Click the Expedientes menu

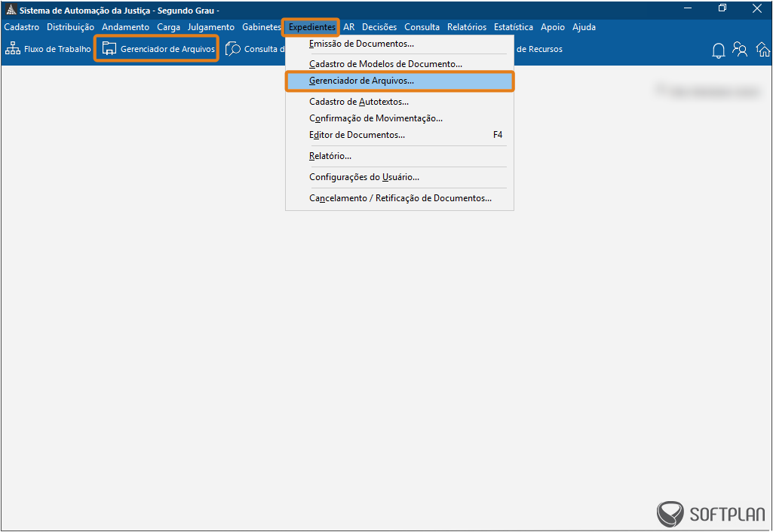click(312, 27)
